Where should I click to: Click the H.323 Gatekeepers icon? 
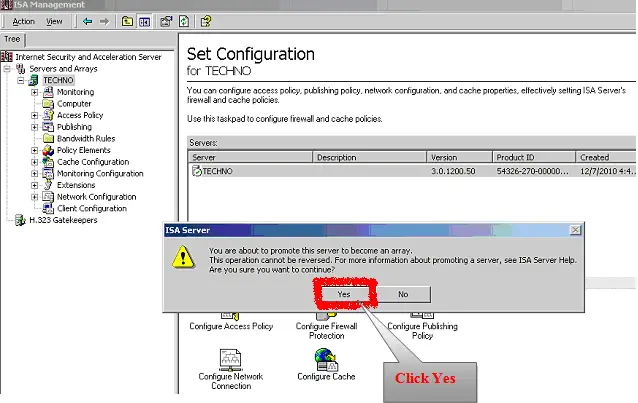pos(20,220)
